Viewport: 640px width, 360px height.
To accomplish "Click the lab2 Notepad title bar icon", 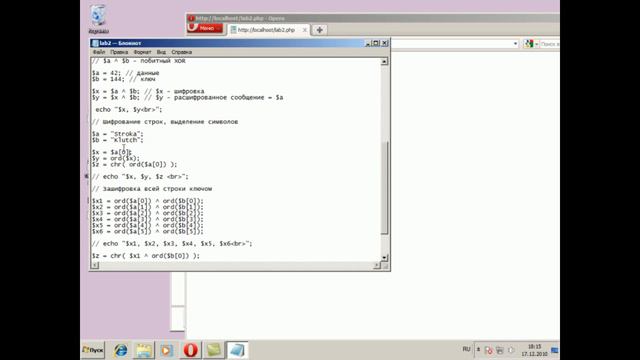I will pyautogui.click(x=95, y=43).
